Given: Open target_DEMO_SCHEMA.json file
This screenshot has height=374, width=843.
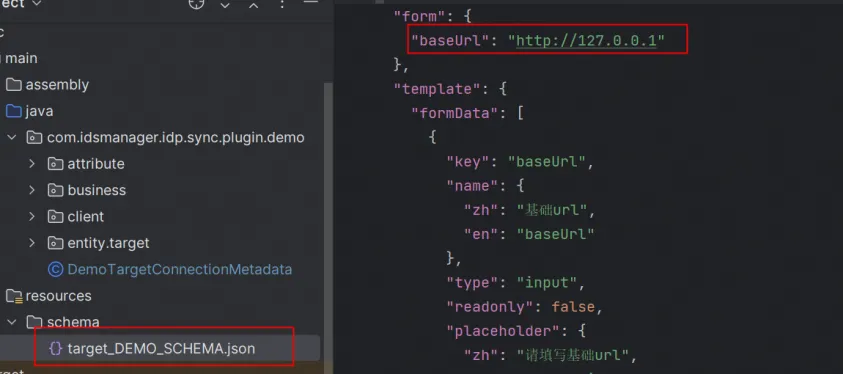Looking at the screenshot, I should (161, 348).
